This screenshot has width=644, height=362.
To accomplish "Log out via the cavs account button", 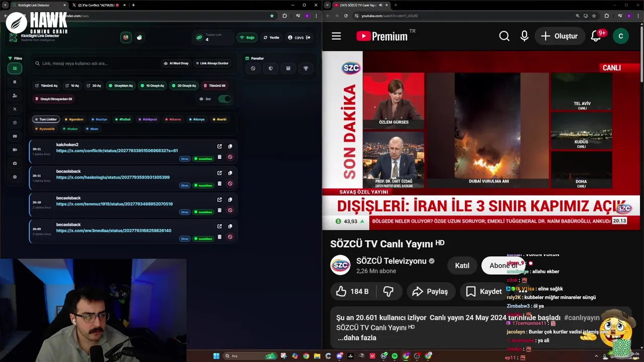I will (299, 37).
